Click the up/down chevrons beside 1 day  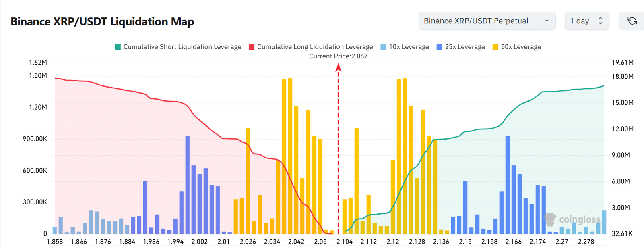[600, 21]
